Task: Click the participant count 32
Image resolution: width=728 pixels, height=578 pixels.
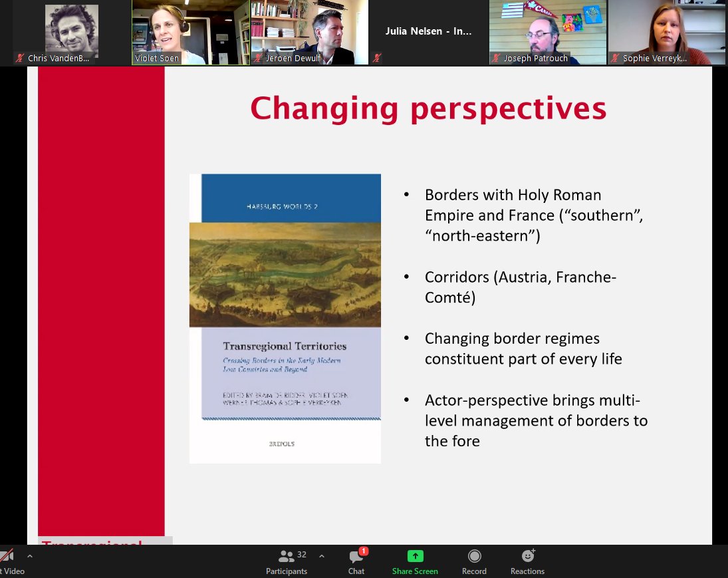Action: pyautogui.click(x=302, y=554)
